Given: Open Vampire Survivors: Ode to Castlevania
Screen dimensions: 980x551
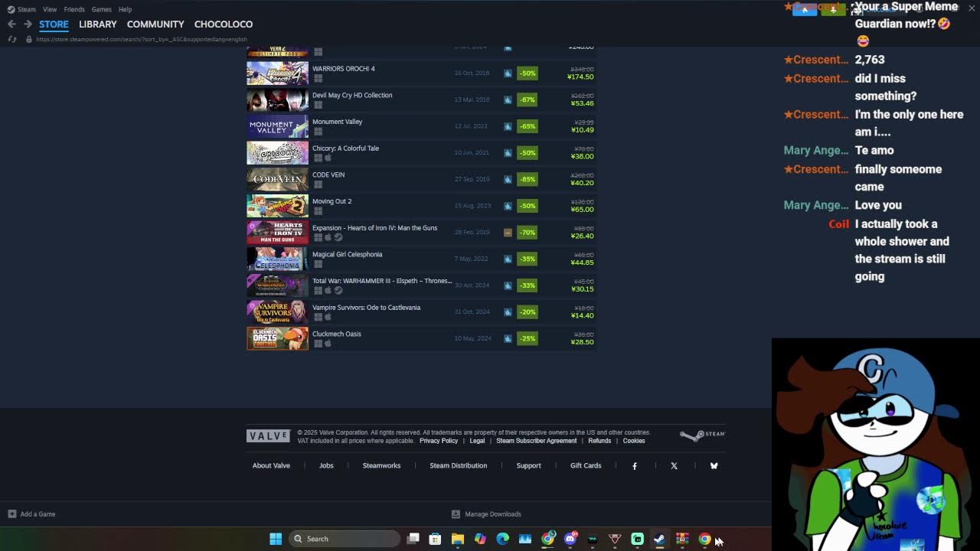Looking at the screenshot, I should 421,312.
